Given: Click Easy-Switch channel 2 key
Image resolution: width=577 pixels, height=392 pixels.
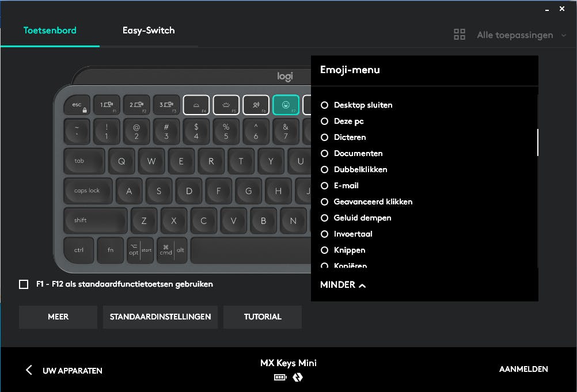Looking at the screenshot, I should click(x=136, y=105).
